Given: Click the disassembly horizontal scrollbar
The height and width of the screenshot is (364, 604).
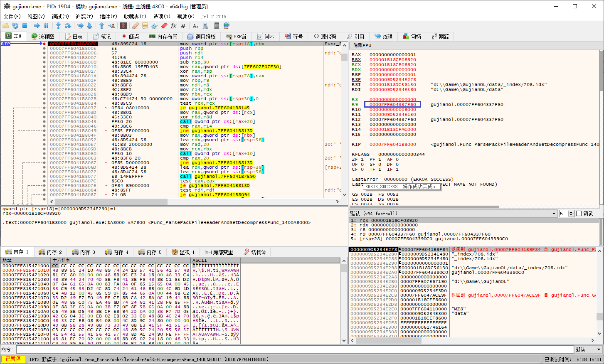Looking at the screenshot, I should pyautogui.click(x=194, y=202).
